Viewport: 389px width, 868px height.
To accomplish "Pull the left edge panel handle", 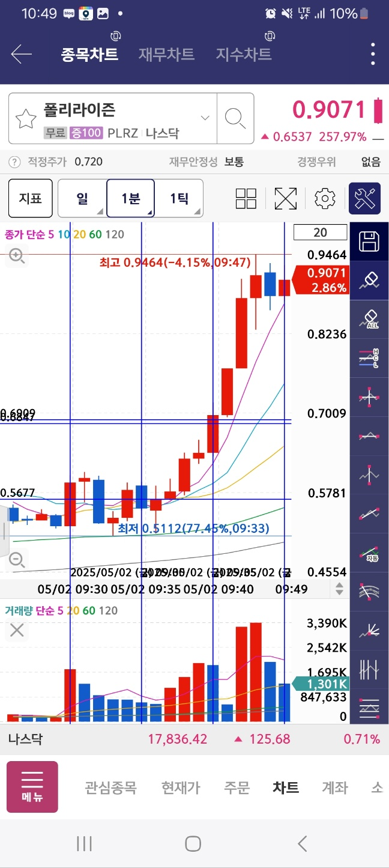I will click(x=4, y=532).
